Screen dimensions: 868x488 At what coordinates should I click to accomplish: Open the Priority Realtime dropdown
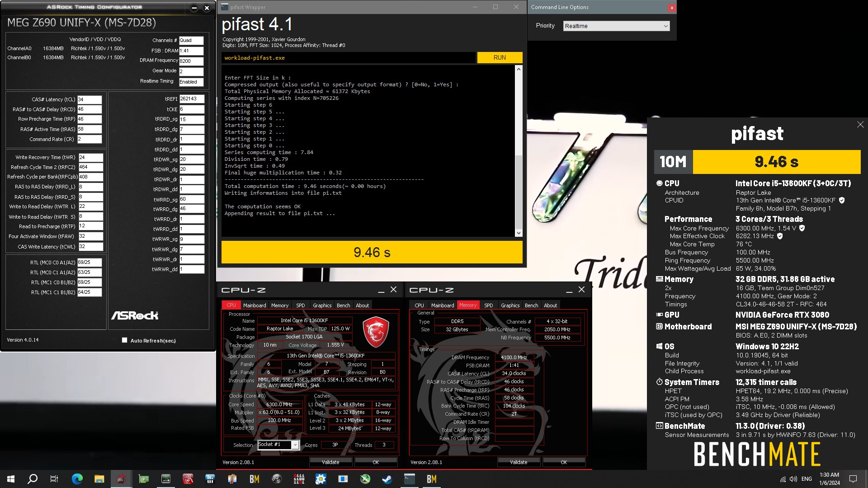coord(617,26)
